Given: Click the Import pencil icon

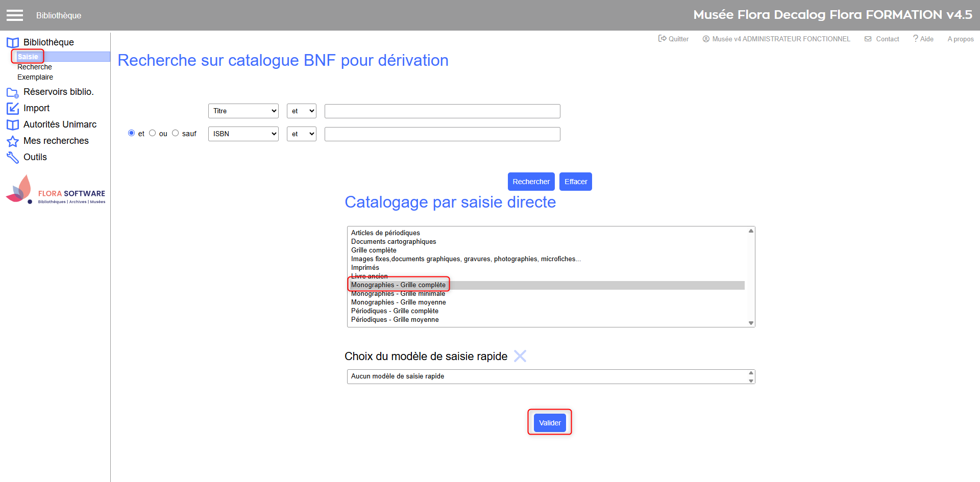Looking at the screenshot, I should (x=13, y=109).
